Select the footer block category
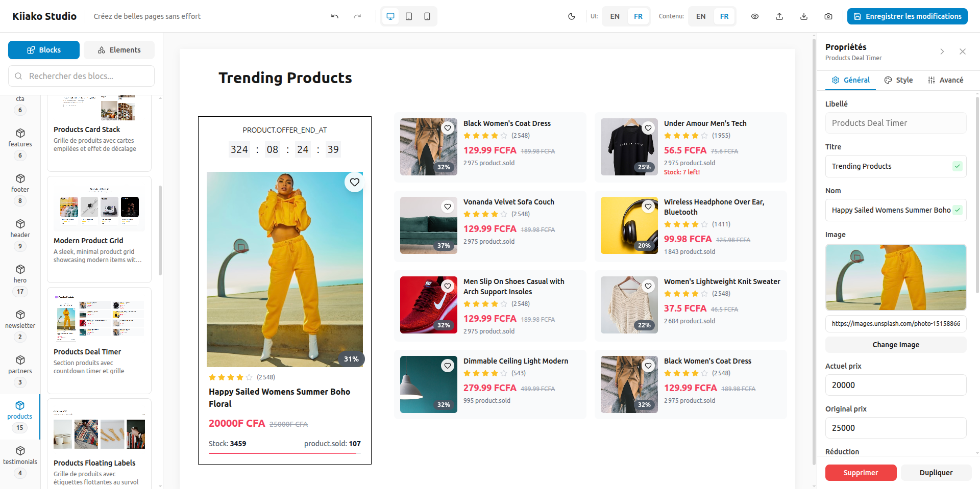 click(20, 190)
